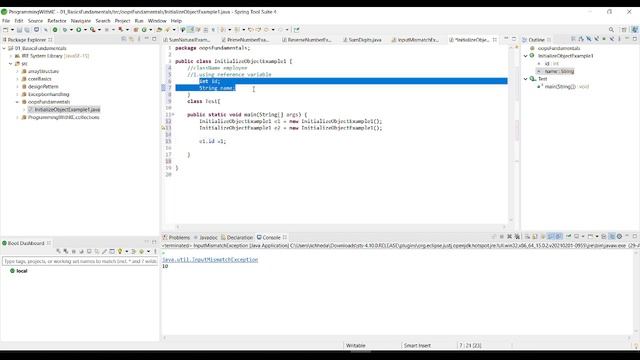Toggle Sort in Outline toolbar

click(x=581, y=39)
